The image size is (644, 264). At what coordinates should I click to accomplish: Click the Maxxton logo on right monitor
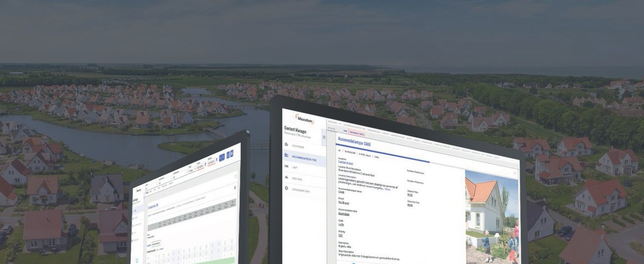click(305, 119)
